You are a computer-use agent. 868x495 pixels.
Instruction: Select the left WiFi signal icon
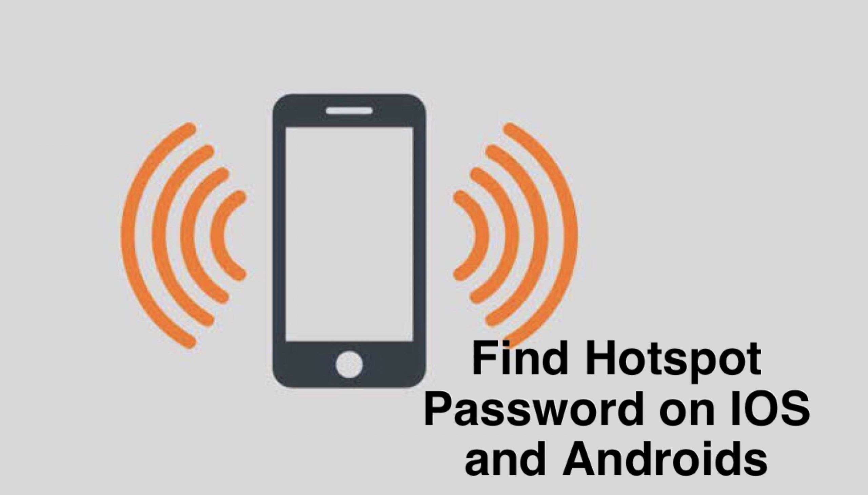pos(179,226)
